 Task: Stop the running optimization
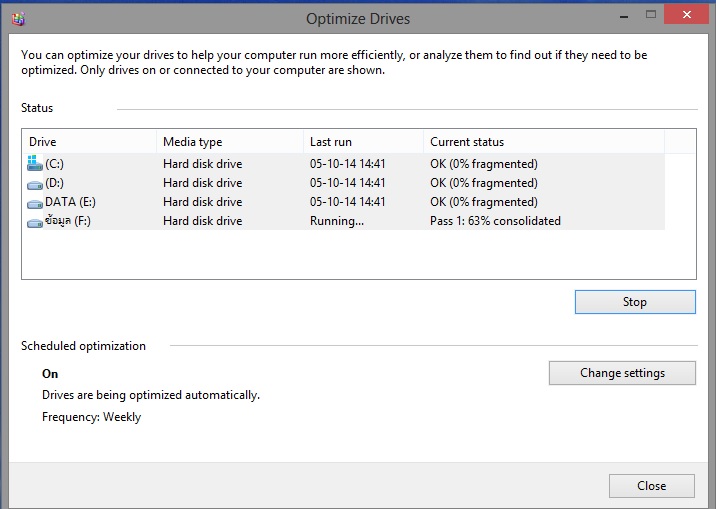point(635,302)
